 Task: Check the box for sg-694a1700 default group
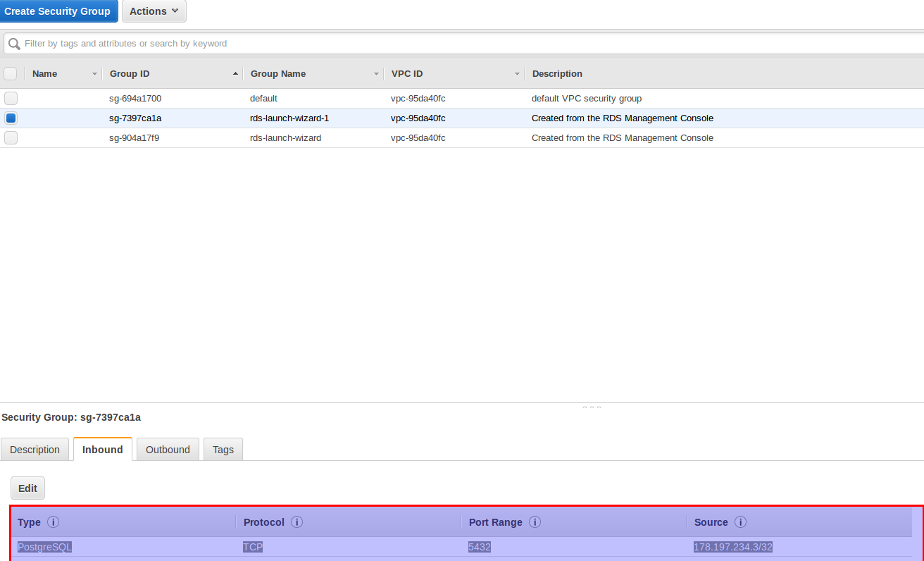[11, 99]
